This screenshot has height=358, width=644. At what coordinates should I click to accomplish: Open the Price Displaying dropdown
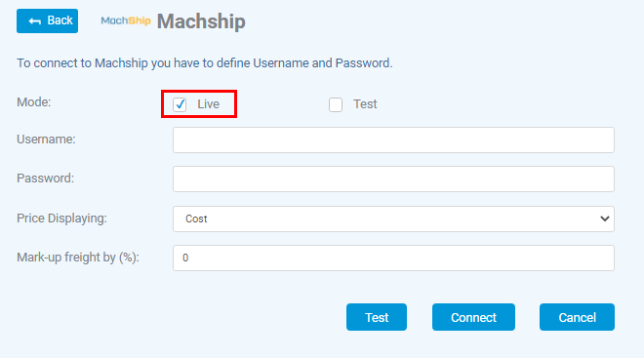393,219
